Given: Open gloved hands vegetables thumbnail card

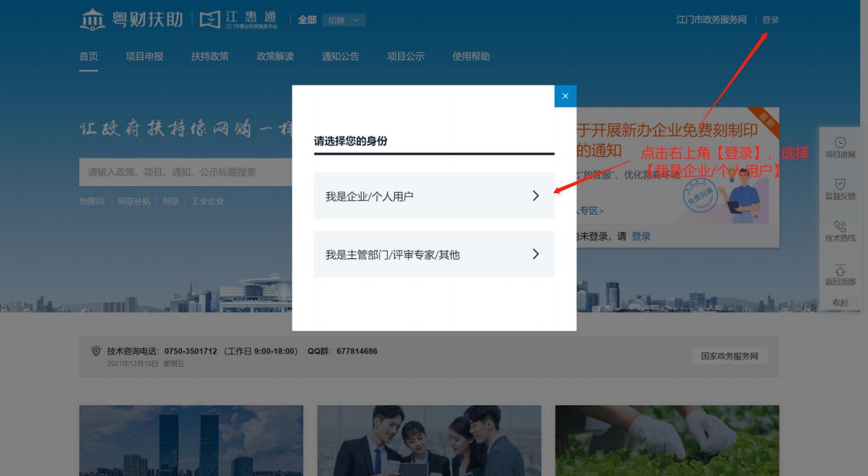Looking at the screenshot, I should (667, 441).
